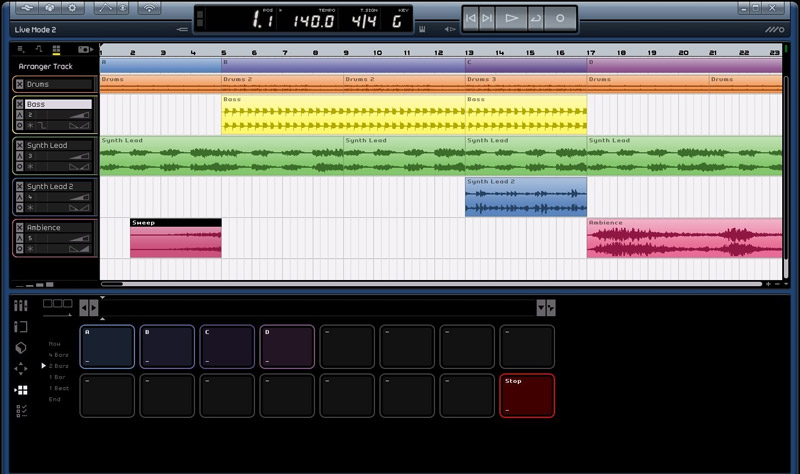800x474 pixels.
Task: Jump to next marker in transport
Action: click(487, 19)
